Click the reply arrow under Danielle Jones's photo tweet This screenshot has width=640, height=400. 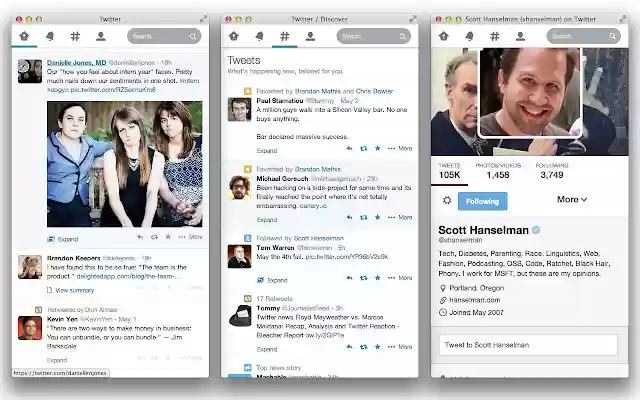point(140,238)
